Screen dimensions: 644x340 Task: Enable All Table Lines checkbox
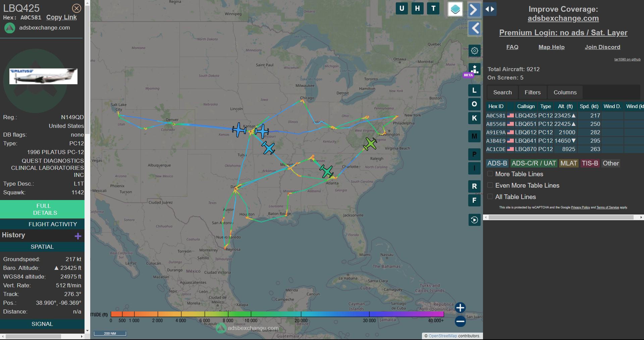point(490,197)
